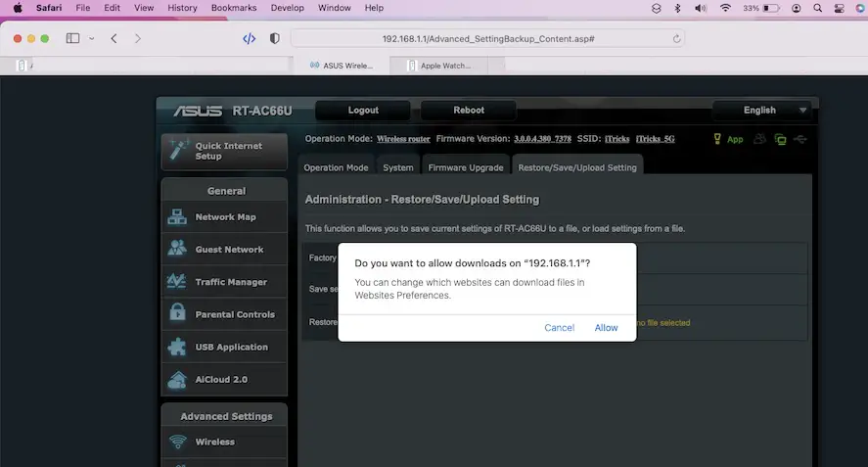Click the router Logout button

(363, 111)
